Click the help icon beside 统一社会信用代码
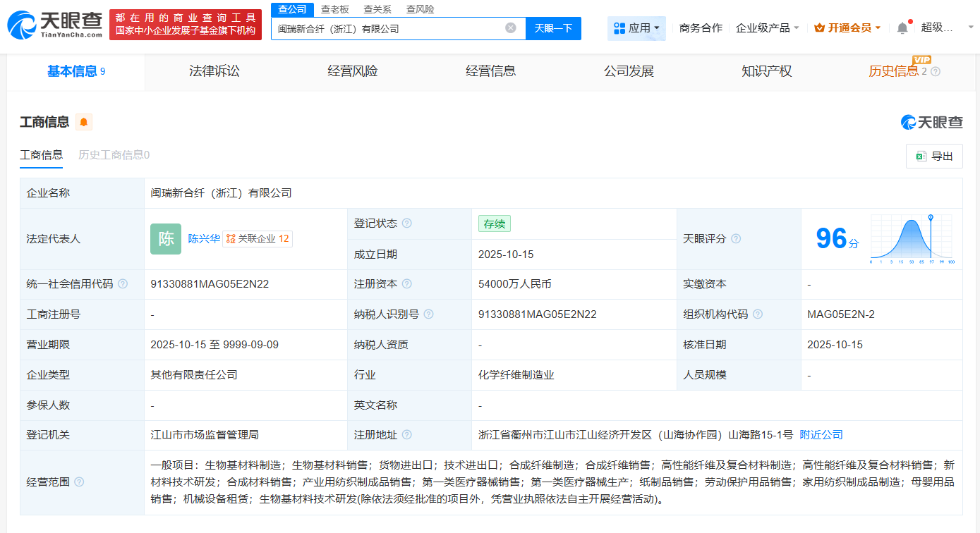This screenshot has width=980, height=533. pyautogui.click(x=123, y=284)
